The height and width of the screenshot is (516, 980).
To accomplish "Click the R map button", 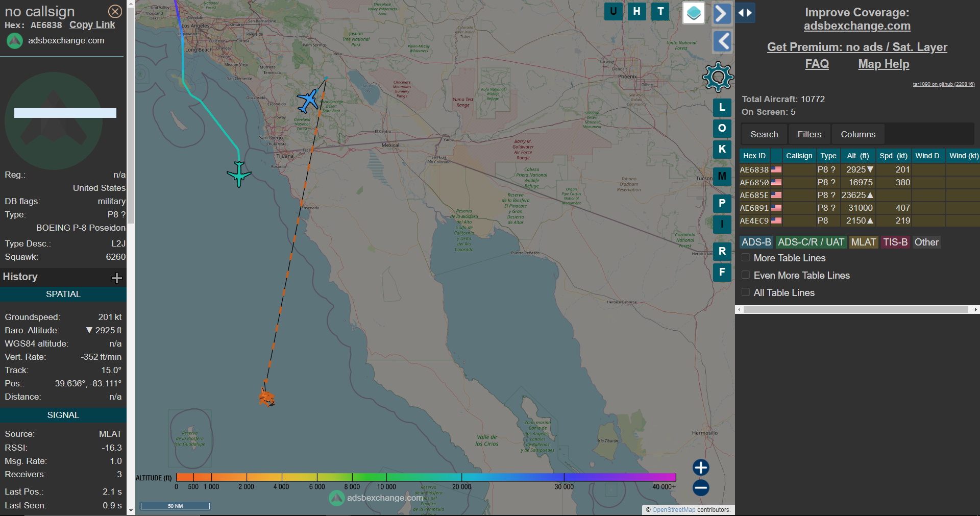I will click(x=722, y=251).
